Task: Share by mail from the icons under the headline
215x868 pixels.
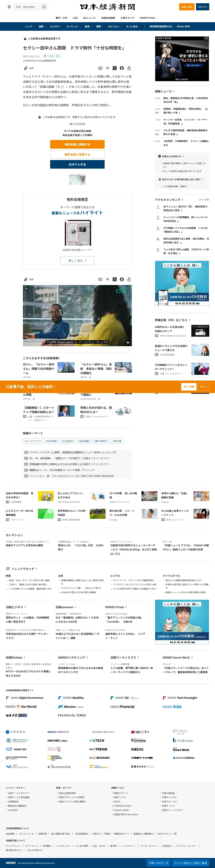Action: (100, 68)
